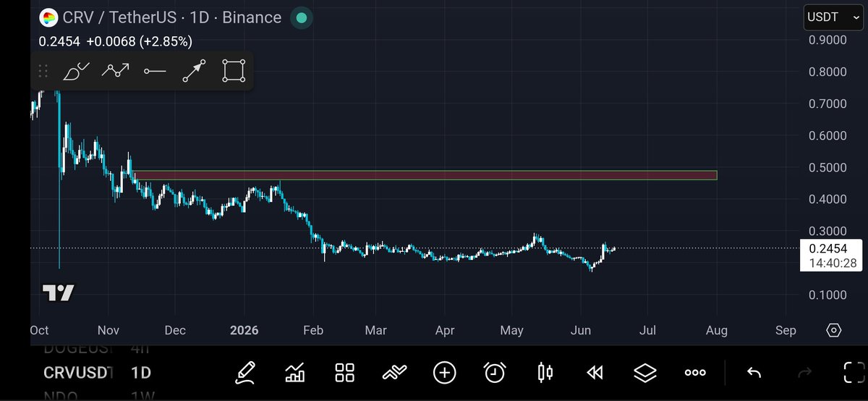Screen dimensions: 868x401
Task: Select the rectangle shape tool
Action: tap(234, 71)
